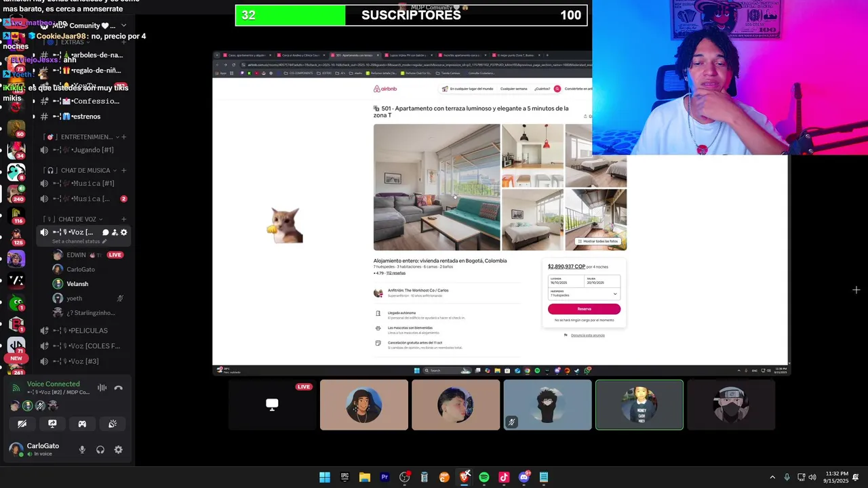Screen dimensions: 868x488
Task: Add a channel to CHAT DE VOZ
Action: click(x=123, y=219)
